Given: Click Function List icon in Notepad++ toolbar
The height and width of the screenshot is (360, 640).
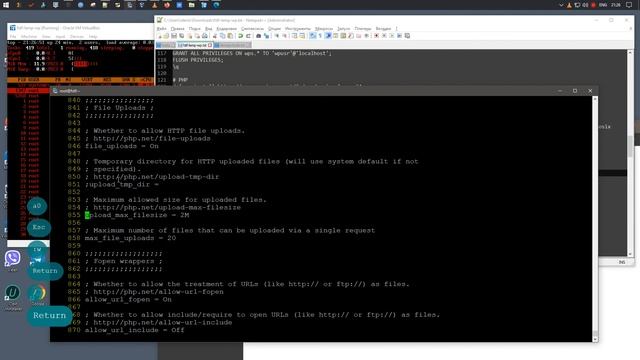Looking at the screenshot, I should coord(351,36).
